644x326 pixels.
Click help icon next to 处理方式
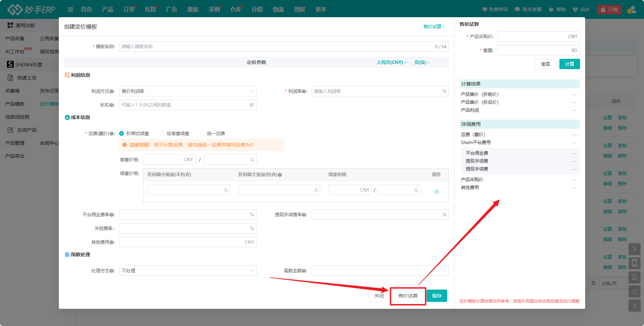pos(112,271)
